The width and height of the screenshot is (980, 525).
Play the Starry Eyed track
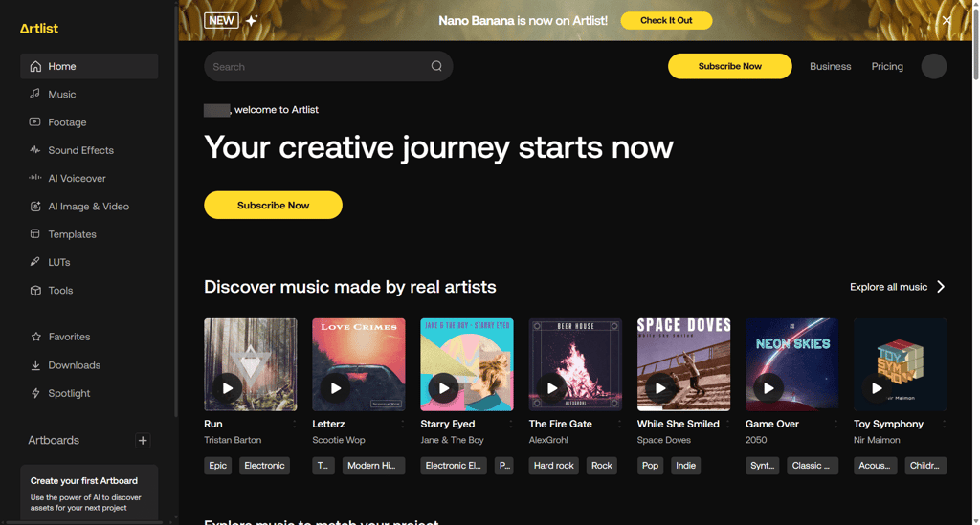(x=444, y=388)
